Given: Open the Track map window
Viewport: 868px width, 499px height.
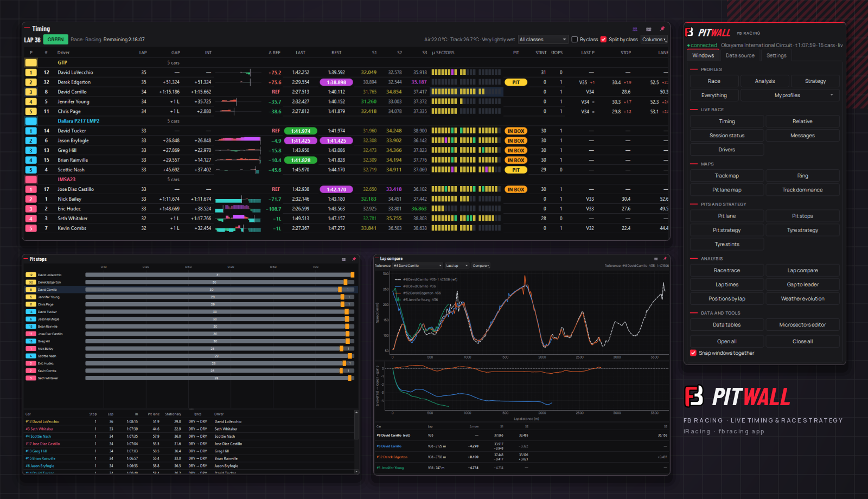Looking at the screenshot, I should click(726, 176).
